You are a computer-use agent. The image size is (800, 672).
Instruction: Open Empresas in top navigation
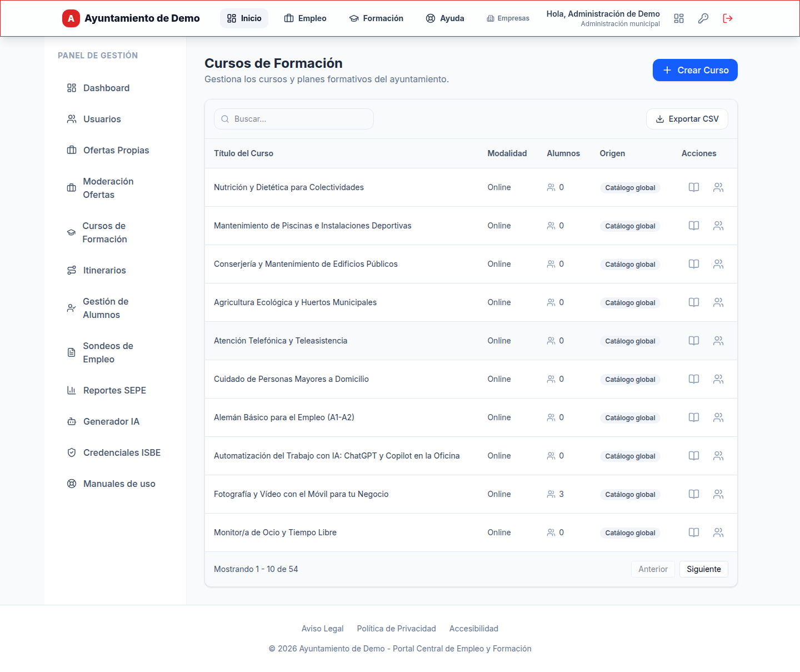[508, 18]
